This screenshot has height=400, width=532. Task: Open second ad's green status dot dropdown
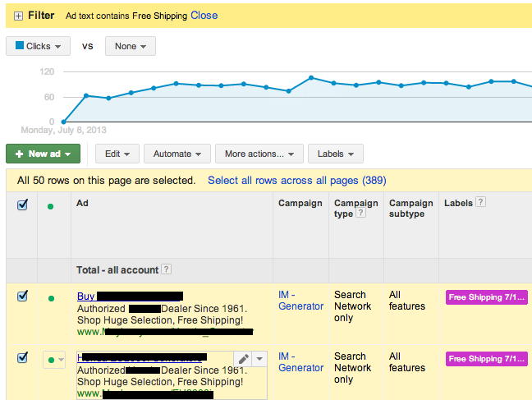pyautogui.click(x=54, y=360)
